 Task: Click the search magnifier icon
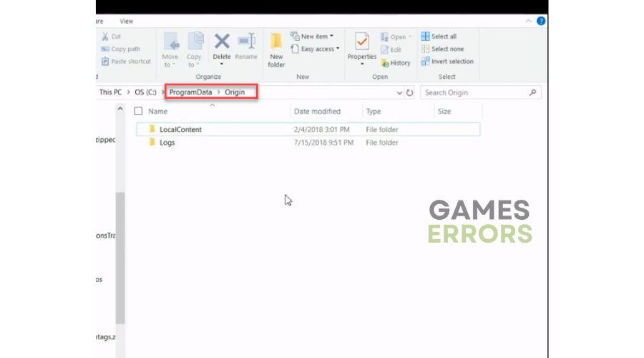pyautogui.click(x=532, y=93)
